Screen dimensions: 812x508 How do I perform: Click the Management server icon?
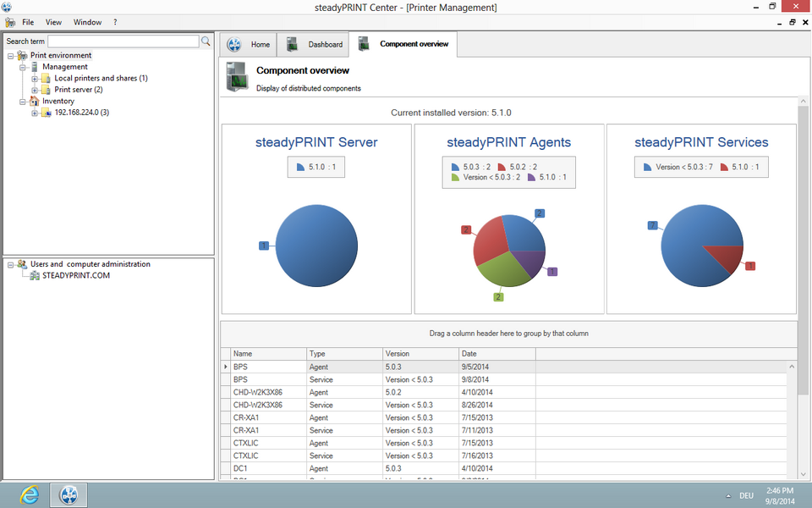(x=34, y=67)
